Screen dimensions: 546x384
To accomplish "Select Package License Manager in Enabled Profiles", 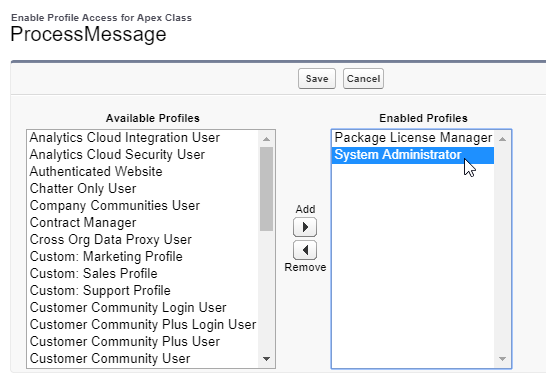I will pyautogui.click(x=413, y=138).
